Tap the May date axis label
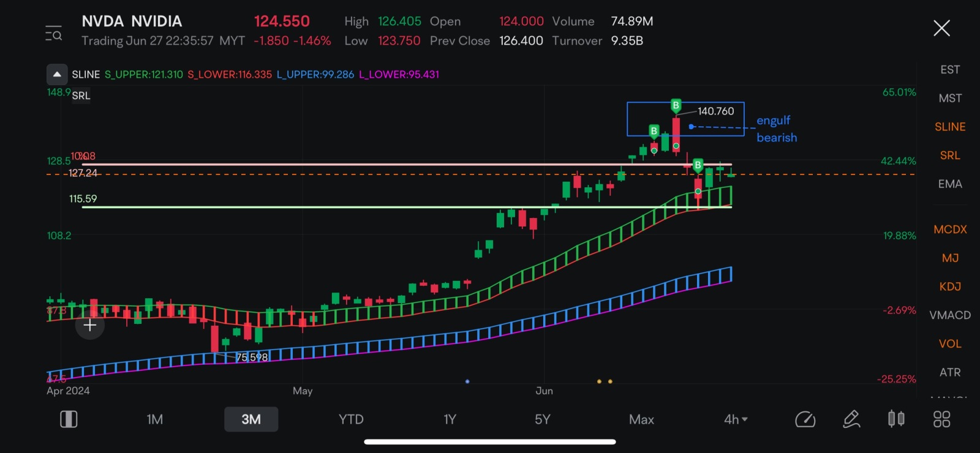980x453 pixels. click(303, 391)
